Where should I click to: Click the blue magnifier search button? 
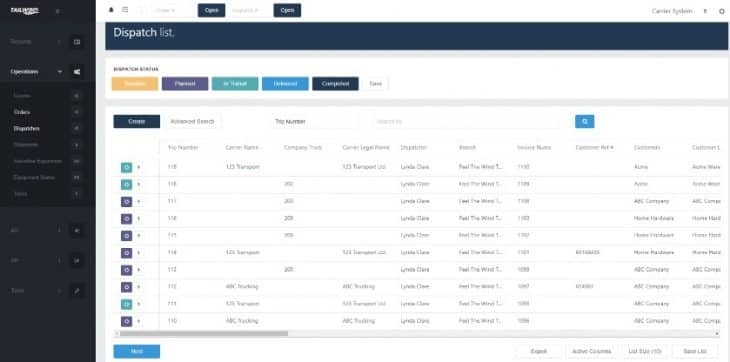click(x=584, y=121)
